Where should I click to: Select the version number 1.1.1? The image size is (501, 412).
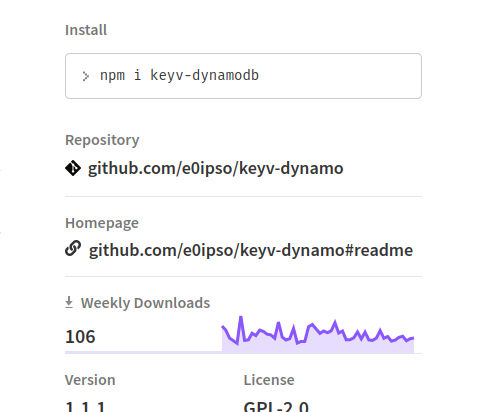[x=86, y=406]
